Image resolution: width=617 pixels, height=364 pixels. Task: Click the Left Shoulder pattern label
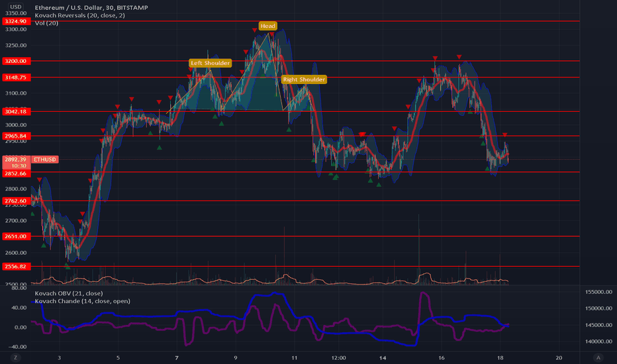(210, 63)
